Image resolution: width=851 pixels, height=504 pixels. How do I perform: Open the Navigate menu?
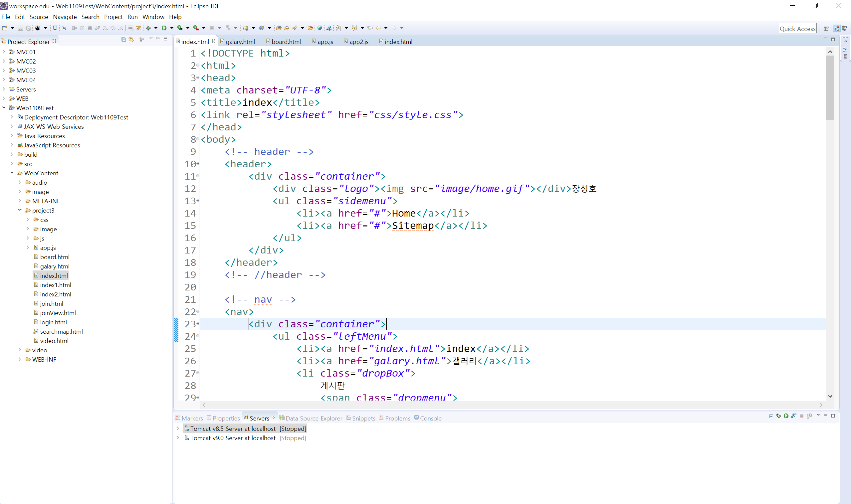click(x=65, y=17)
